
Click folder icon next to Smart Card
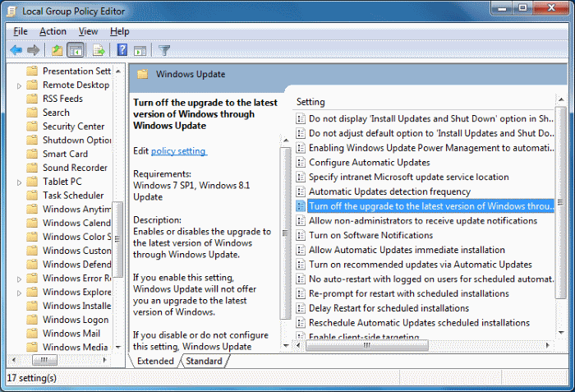click(x=32, y=154)
